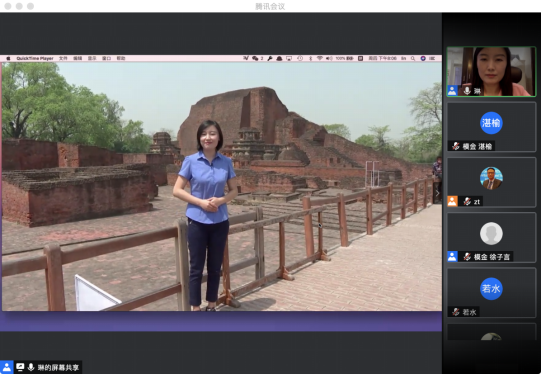The width and height of the screenshot is (541, 374).
Task: Click the microphone icon on 琳's video tile
Action: coord(467,90)
